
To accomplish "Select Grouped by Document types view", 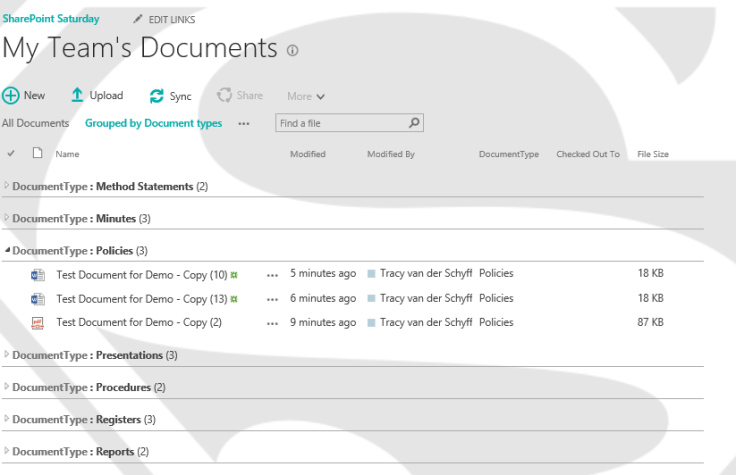I will pyautogui.click(x=153, y=124).
